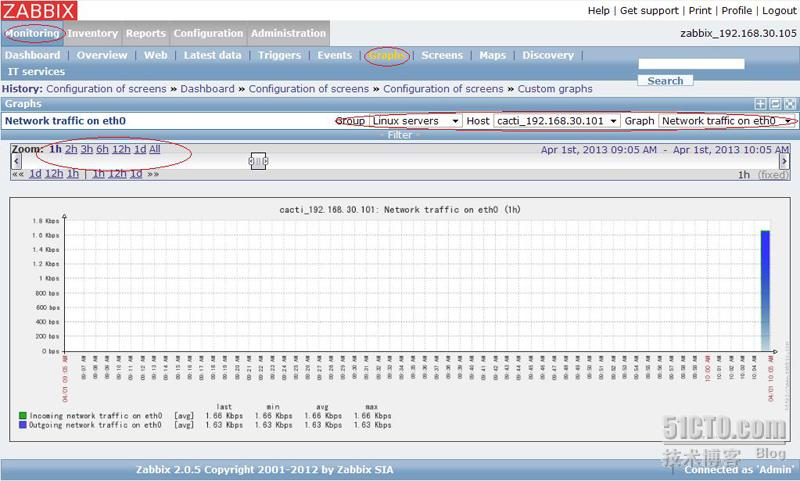Click the »» move-forward marker
The height and width of the screenshot is (481, 800).
(x=153, y=174)
